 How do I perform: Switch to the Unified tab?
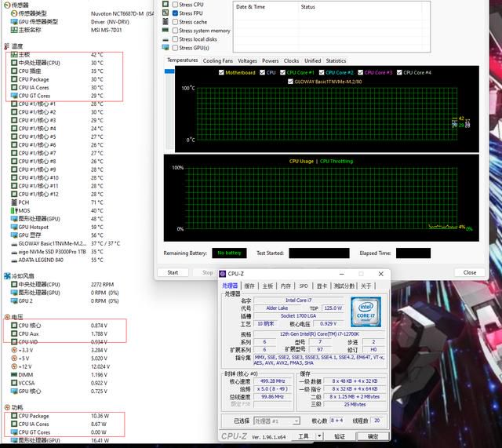point(312,60)
